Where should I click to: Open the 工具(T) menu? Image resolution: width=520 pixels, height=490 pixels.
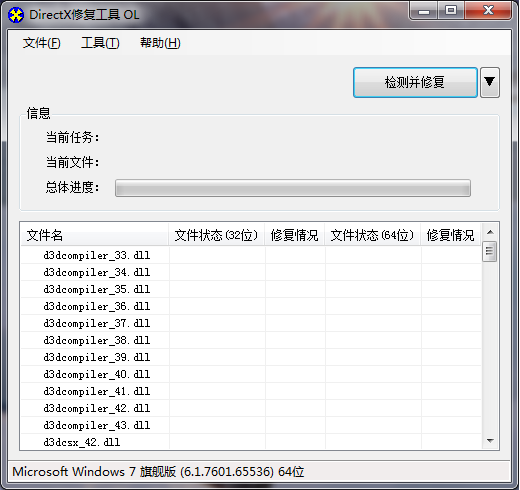[x=100, y=43]
